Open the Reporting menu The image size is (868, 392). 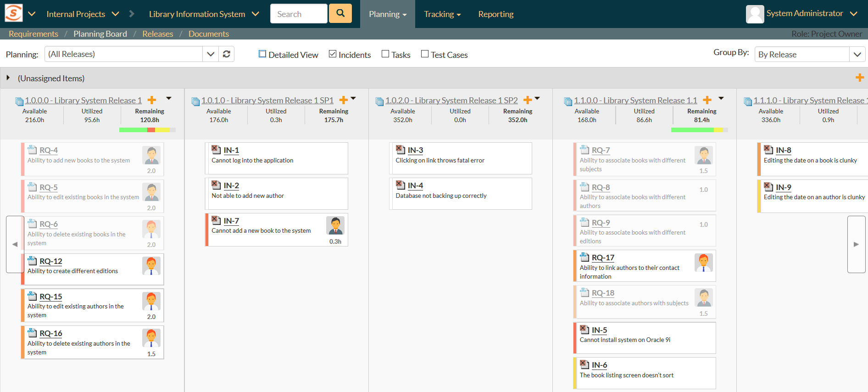[496, 14]
